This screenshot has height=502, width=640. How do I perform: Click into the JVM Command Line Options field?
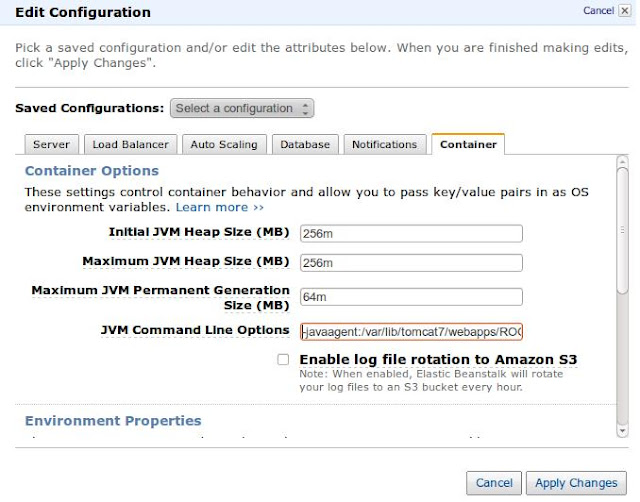click(x=411, y=331)
